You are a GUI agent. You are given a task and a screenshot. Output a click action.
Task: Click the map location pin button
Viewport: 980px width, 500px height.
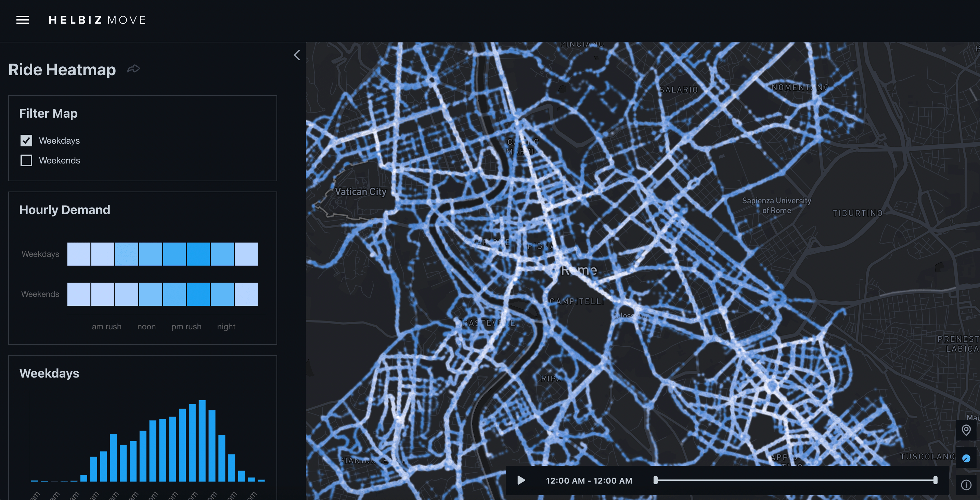coord(966,430)
